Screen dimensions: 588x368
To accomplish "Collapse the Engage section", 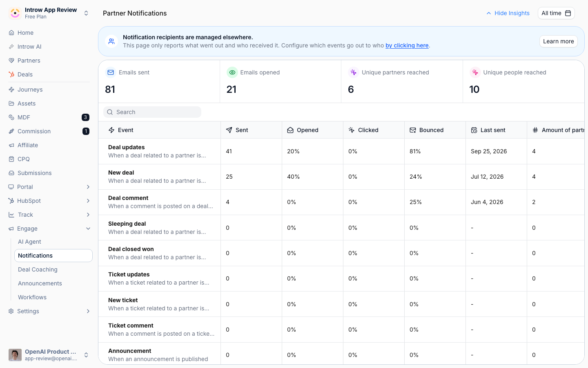I will pyautogui.click(x=88, y=229).
